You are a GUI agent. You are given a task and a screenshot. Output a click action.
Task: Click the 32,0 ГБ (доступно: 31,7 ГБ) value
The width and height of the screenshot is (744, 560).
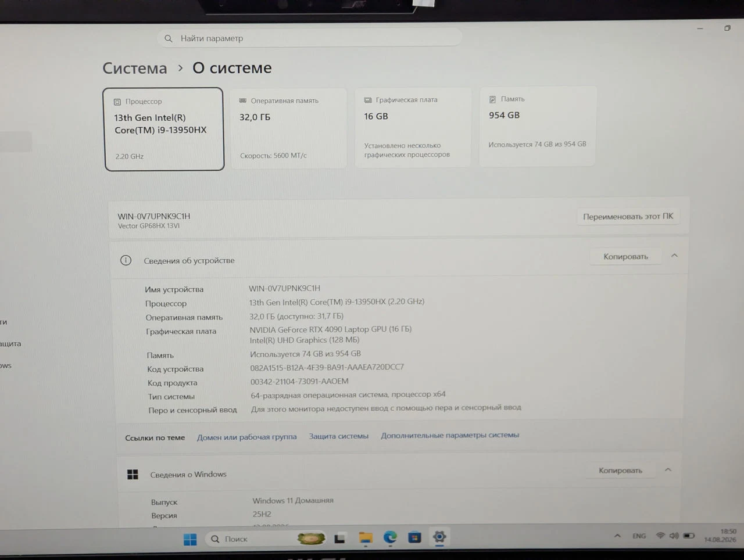click(296, 316)
